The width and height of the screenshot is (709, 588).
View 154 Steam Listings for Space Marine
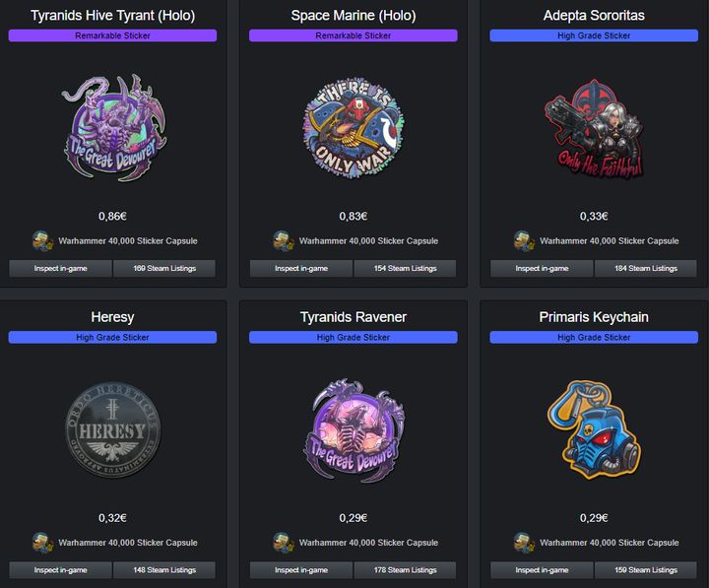404,268
